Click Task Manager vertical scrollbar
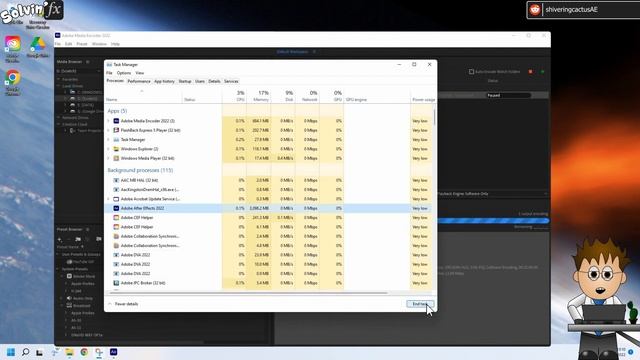Screen dimensions: 640x360 point(434,117)
